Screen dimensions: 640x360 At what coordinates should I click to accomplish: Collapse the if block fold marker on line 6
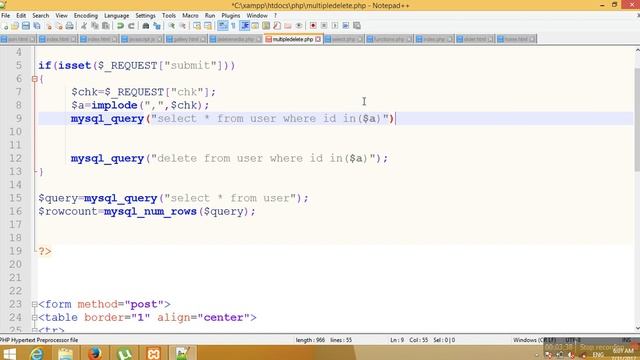35,79
